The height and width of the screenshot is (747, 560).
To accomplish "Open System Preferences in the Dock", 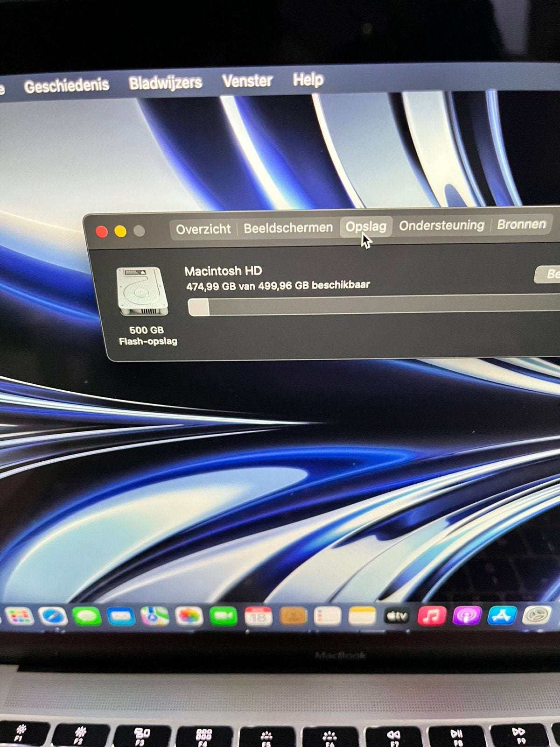I will [x=537, y=615].
